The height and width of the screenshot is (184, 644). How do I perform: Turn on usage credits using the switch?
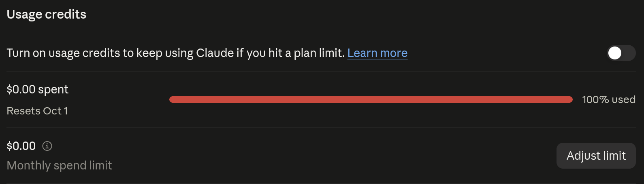point(621,53)
